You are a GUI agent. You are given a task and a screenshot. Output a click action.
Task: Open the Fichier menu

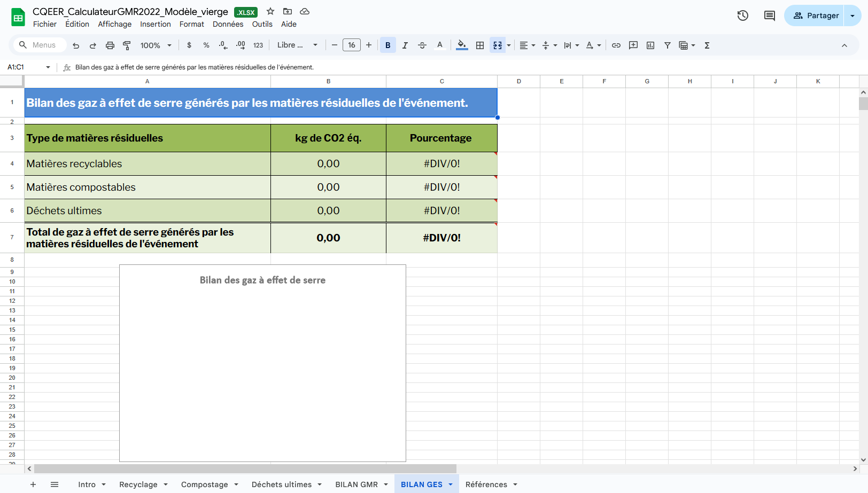(x=45, y=24)
